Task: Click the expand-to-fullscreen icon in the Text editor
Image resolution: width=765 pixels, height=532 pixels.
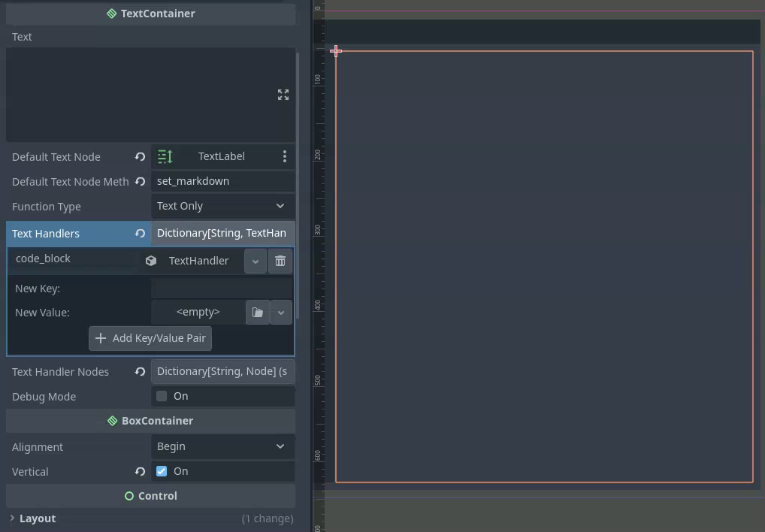Action: tap(283, 95)
